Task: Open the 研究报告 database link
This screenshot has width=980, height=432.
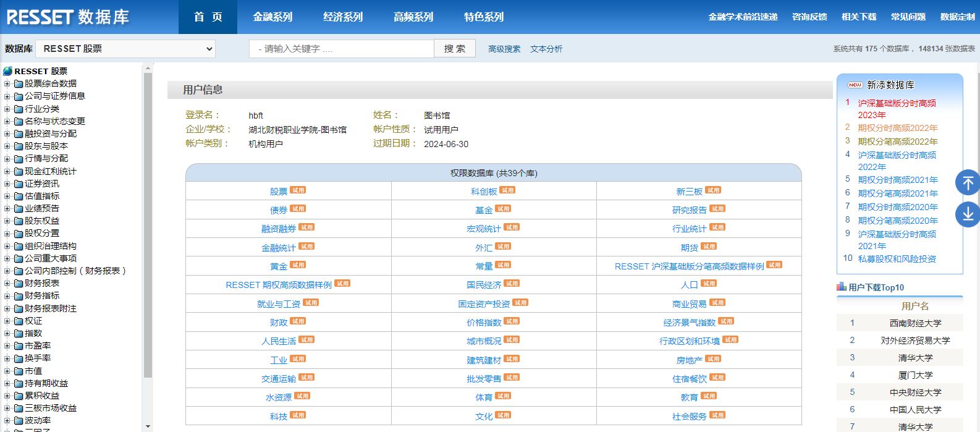Action: pos(690,210)
